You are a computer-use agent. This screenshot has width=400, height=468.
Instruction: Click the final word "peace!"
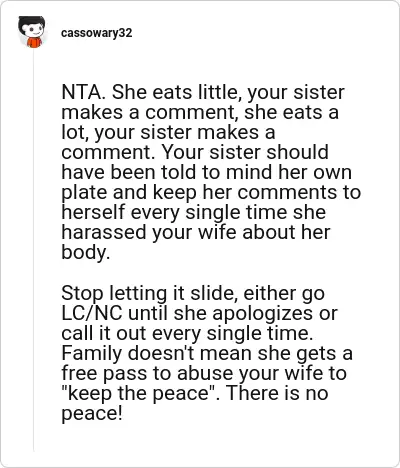(x=92, y=414)
